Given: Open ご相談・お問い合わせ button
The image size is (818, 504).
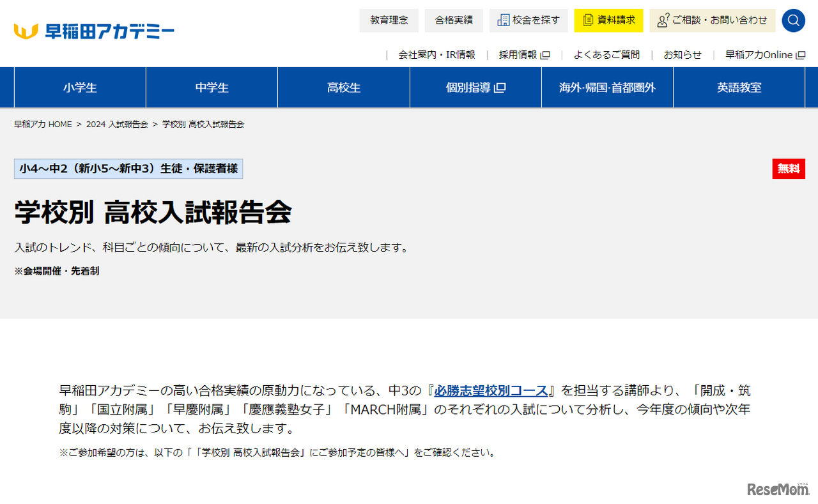Looking at the screenshot, I should pos(713,20).
